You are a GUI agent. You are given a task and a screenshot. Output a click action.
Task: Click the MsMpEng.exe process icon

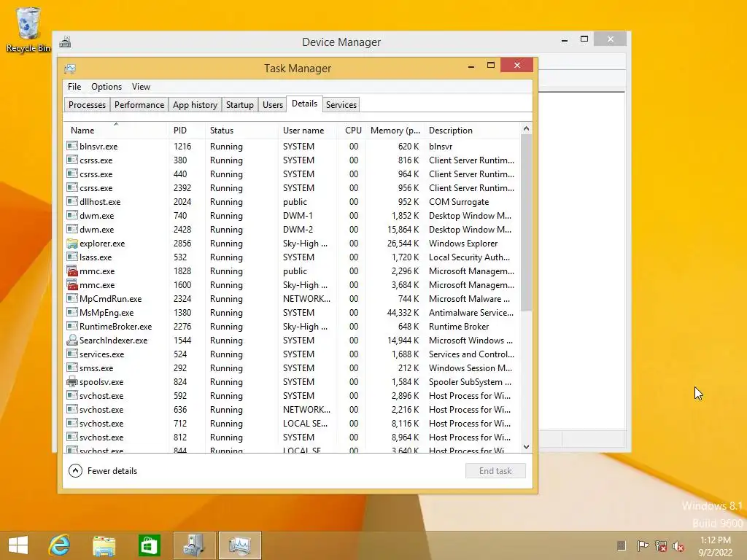pyautogui.click(x=72, y=312)
